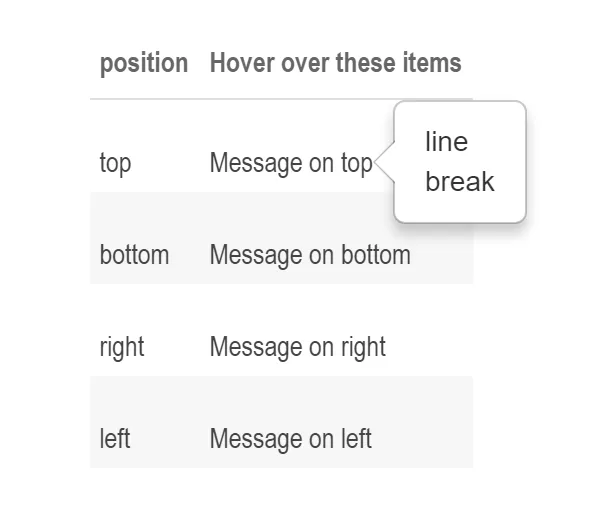The image size is (611, 510).
Task: Click the "right" position cell
Action: pos(122,347)
